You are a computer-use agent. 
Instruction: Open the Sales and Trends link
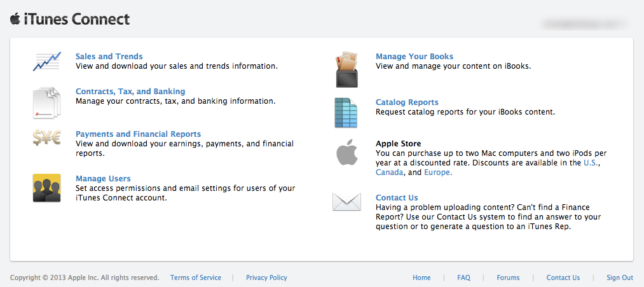click(x=109, y=57)
